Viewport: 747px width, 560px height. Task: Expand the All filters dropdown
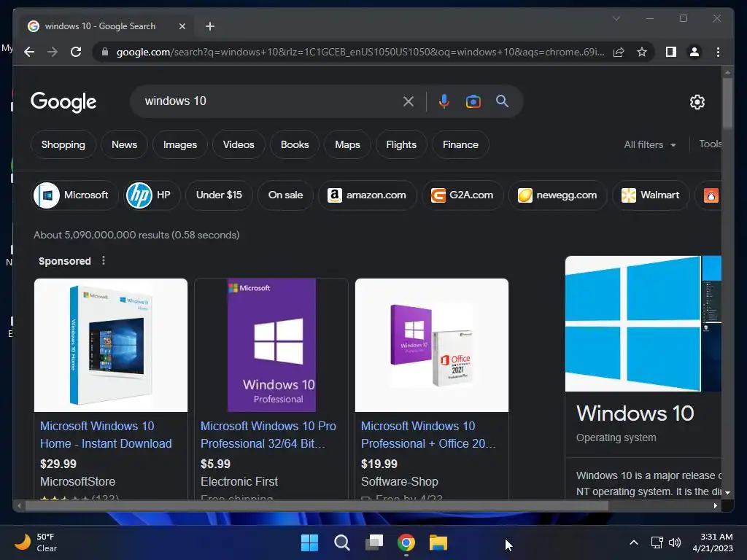(x=650, y=145)
